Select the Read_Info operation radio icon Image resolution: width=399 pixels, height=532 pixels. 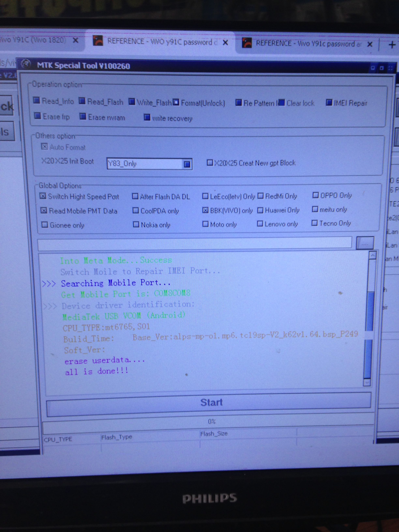pos(37,100)
